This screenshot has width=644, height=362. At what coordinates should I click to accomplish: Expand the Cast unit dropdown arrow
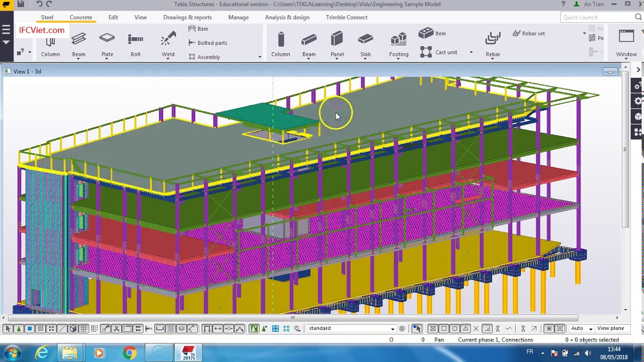coord(471,52)
